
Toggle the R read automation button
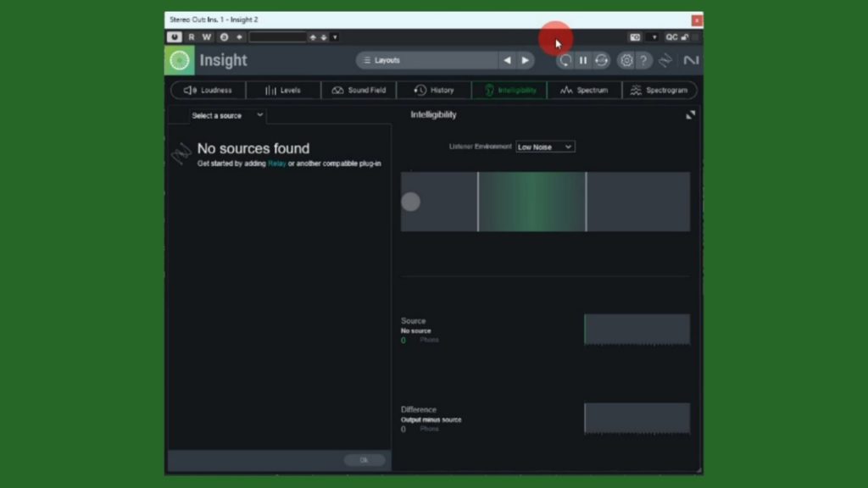192,37
